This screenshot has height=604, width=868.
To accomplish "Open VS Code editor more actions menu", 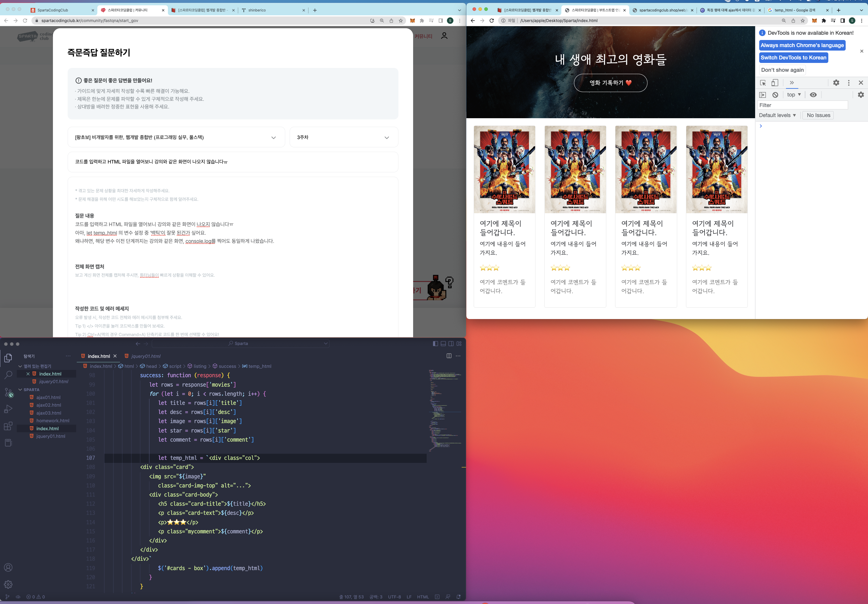I will (458, 356).
